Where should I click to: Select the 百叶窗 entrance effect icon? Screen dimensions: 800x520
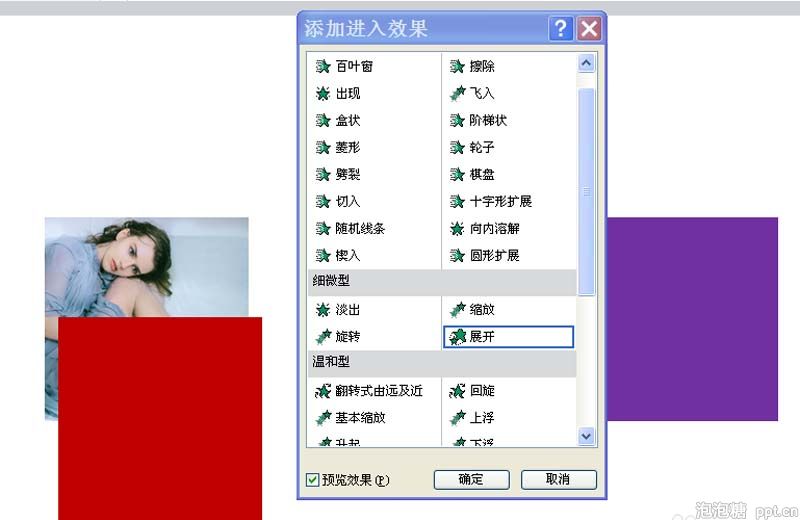click(323, 67)
